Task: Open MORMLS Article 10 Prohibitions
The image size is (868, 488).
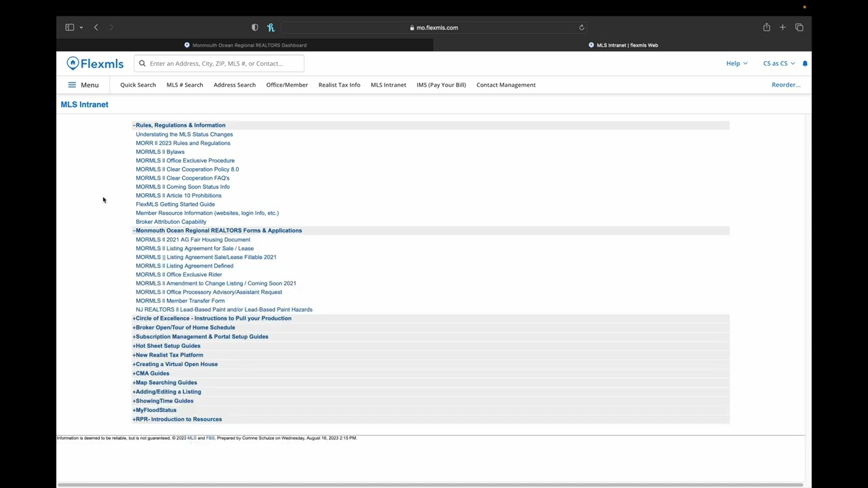Action: tap(178, 196)
